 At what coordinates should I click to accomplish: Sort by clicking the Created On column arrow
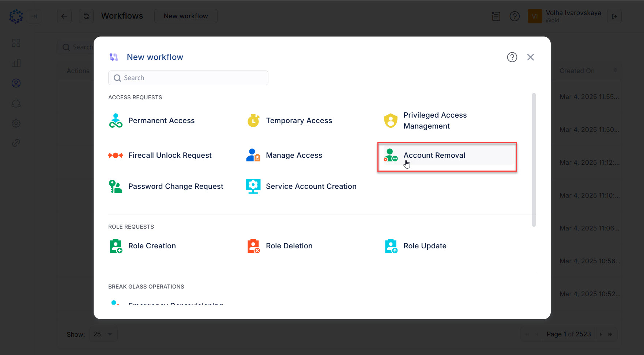pyautogui.click(x=615, y=70)
